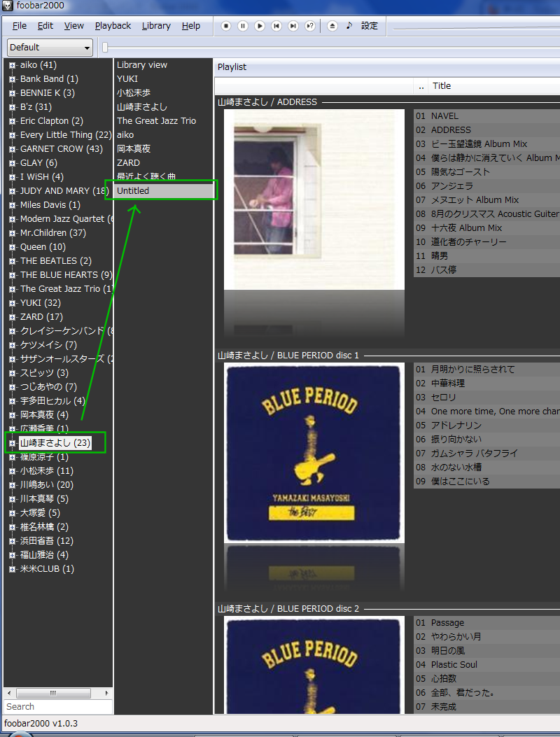
Task: Click library tree scroll right arrow
Action: point(107,694)
